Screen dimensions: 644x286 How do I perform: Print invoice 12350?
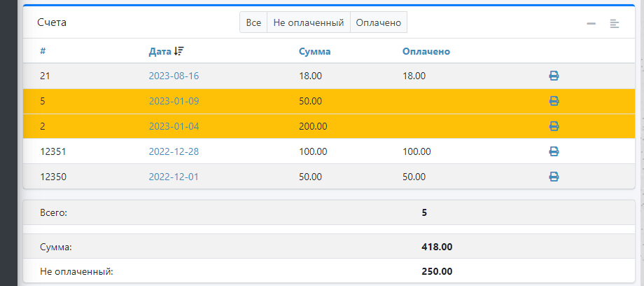pos(554,177)
